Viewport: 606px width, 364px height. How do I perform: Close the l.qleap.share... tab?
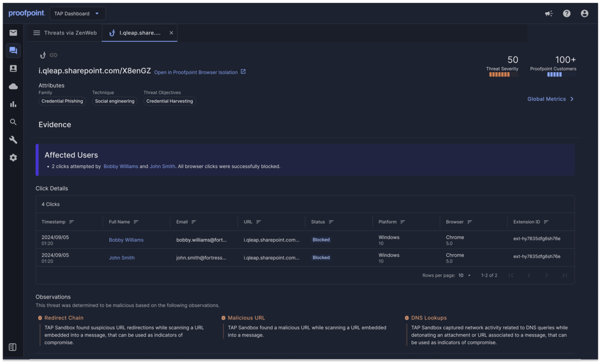click(x=171, y=33)
